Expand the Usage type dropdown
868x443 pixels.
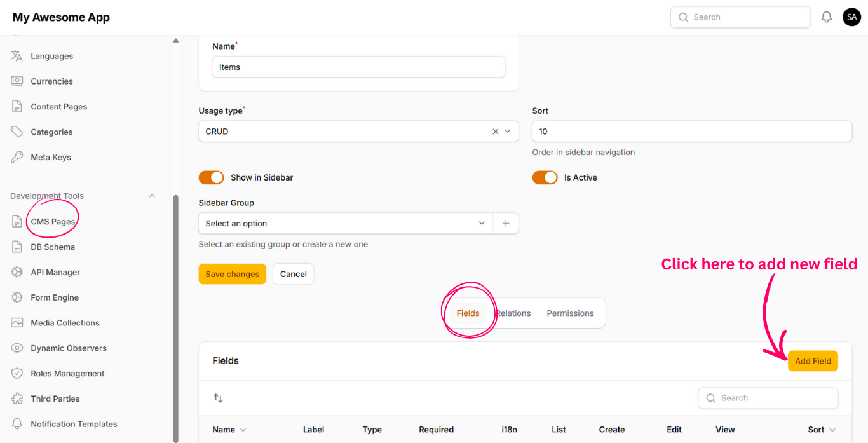[x=508, y=132]
